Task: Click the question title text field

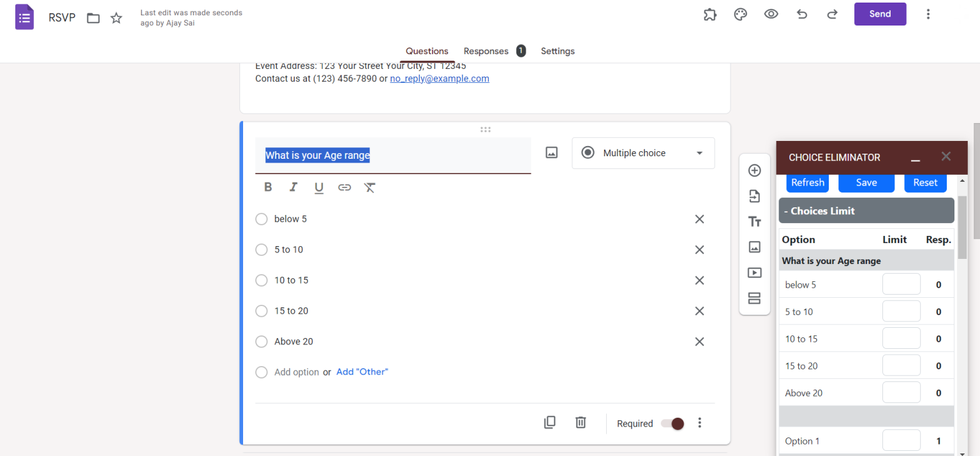Action: pos(393,155)
